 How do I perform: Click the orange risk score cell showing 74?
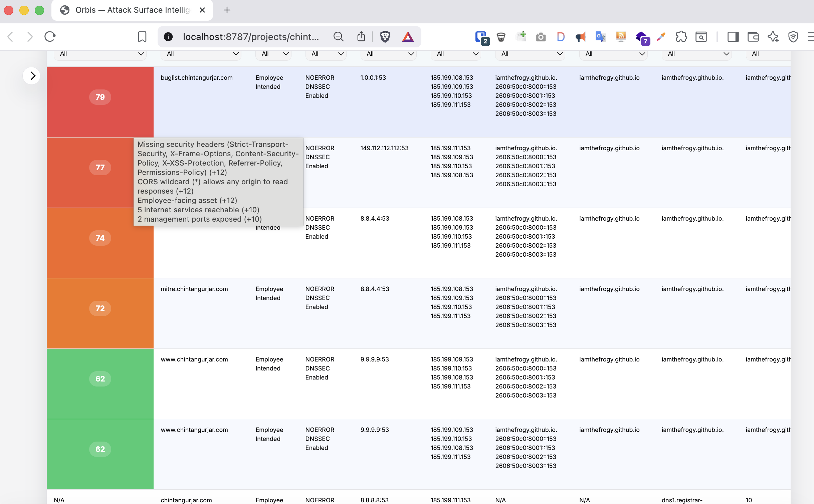[100, 243]
